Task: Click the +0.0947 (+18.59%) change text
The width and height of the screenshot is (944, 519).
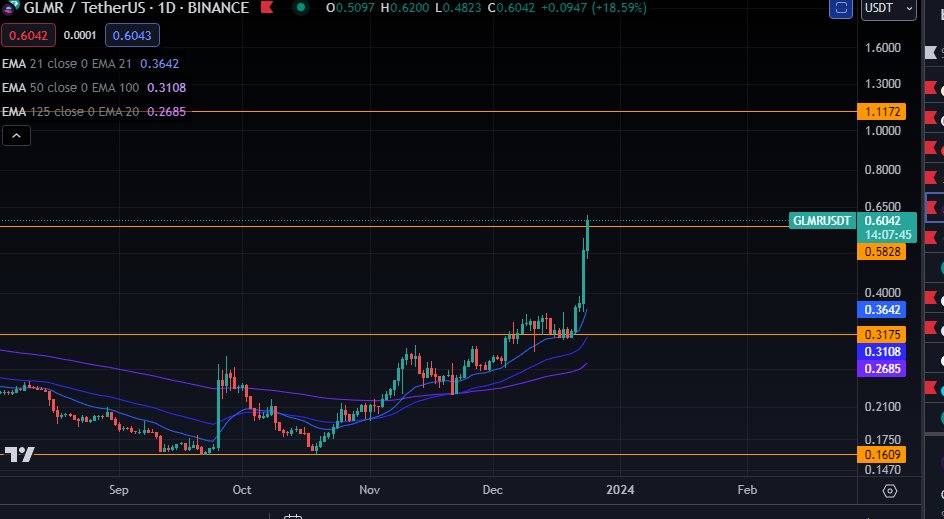Action: [x=593, y=8]
